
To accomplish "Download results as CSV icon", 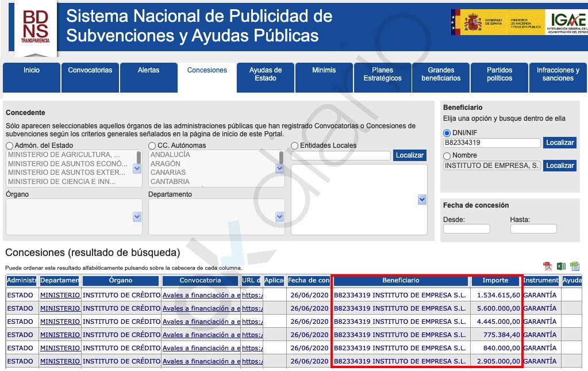I will click(575, 266).
